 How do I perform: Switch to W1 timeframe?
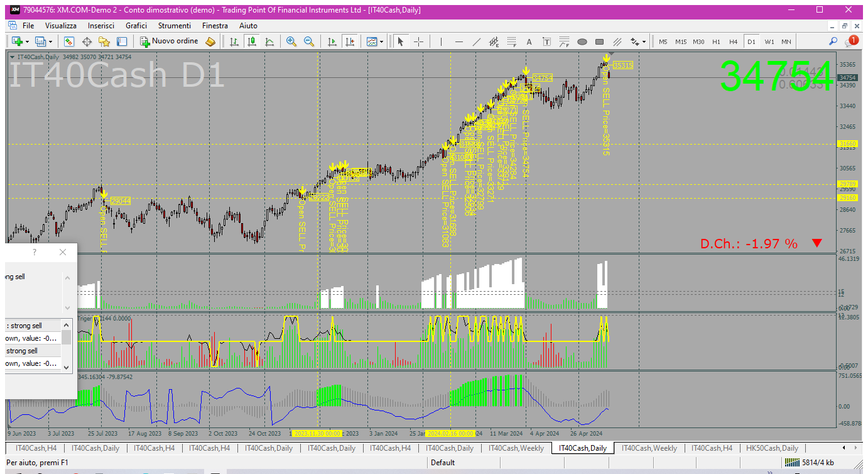pyautogui.click(x=769, y=41)
